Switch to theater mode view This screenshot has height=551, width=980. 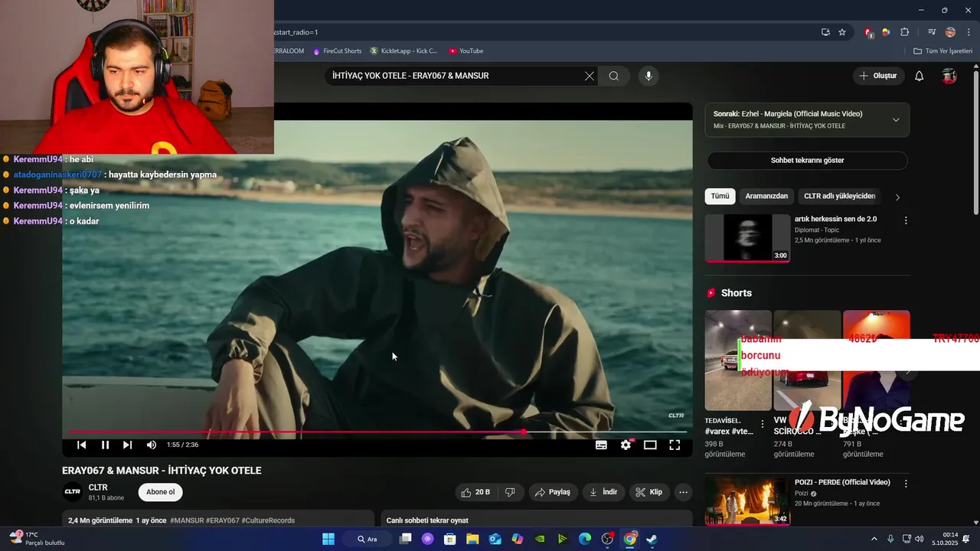pos(650,445)
